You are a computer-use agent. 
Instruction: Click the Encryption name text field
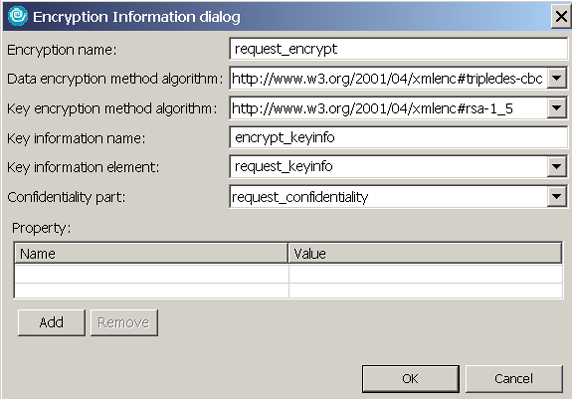(398, 49)
